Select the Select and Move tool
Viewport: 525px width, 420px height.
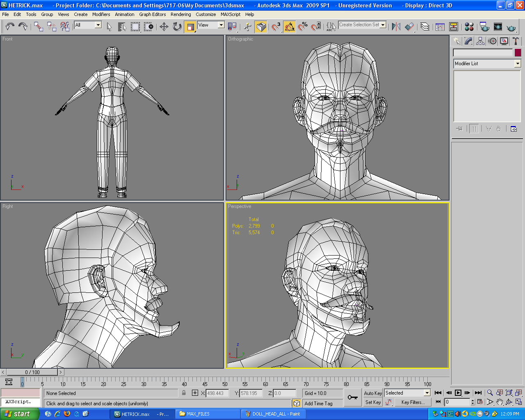[x=164, y=27]
